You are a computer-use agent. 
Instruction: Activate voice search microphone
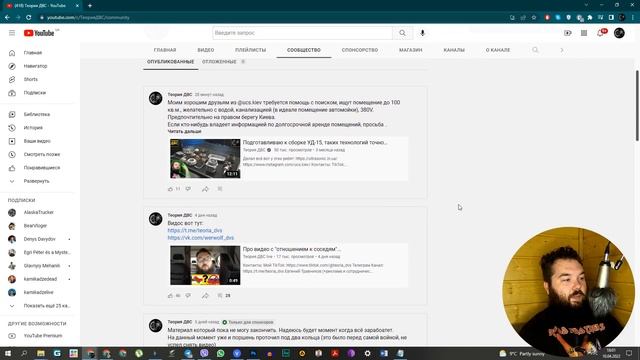422,33
